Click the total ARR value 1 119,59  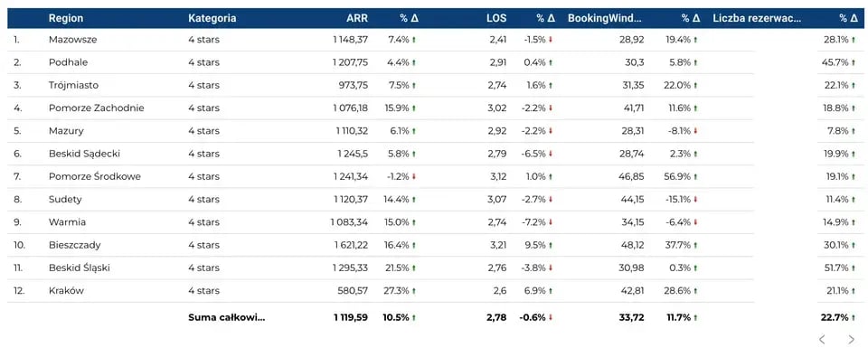pos(351,318)
